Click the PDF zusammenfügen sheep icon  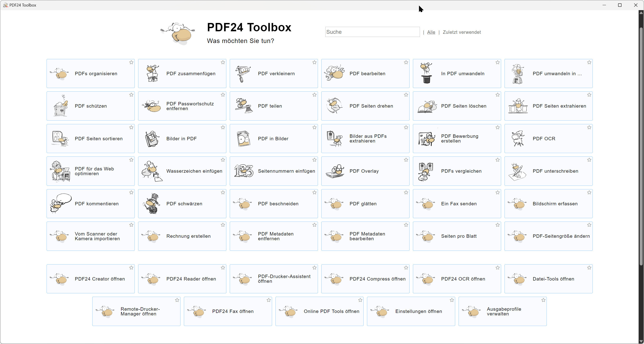pyautogui.click(x=152, y=74)
